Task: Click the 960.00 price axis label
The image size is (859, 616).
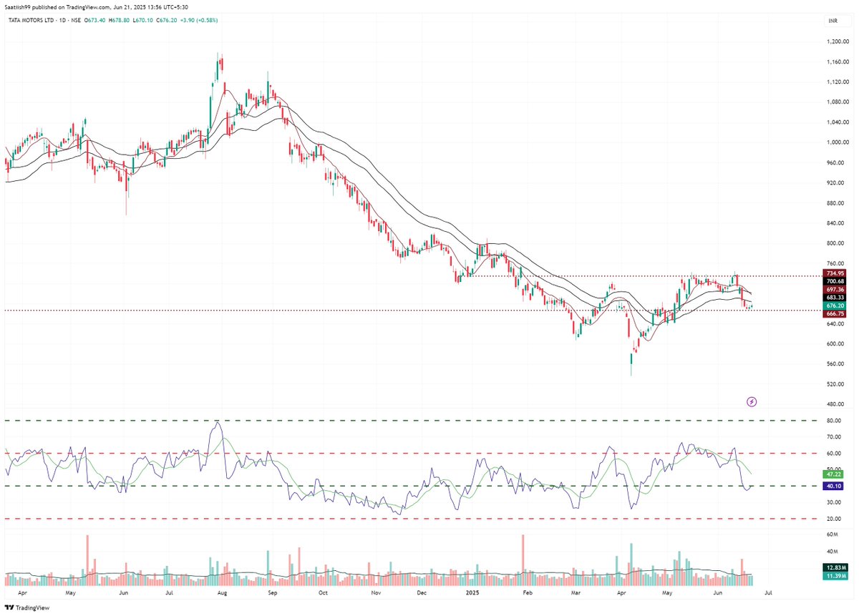Action: 835,162
